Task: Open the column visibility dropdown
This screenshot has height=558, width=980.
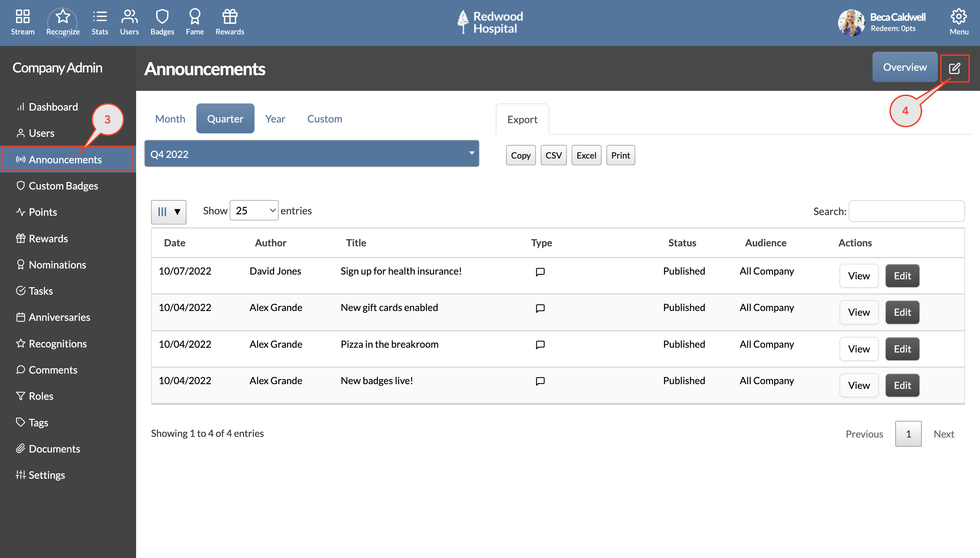Action: [168, 212]
